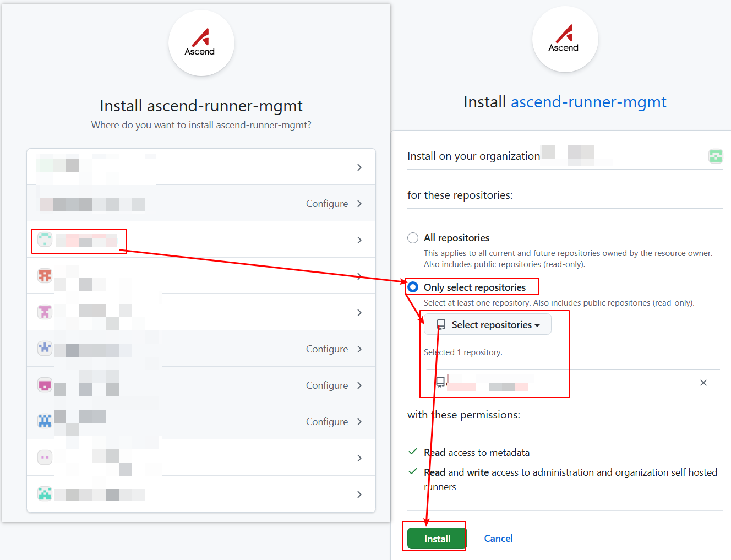731x560 pixels.
Task: Click Configure beside the magenta avatar
Action: 327,385
